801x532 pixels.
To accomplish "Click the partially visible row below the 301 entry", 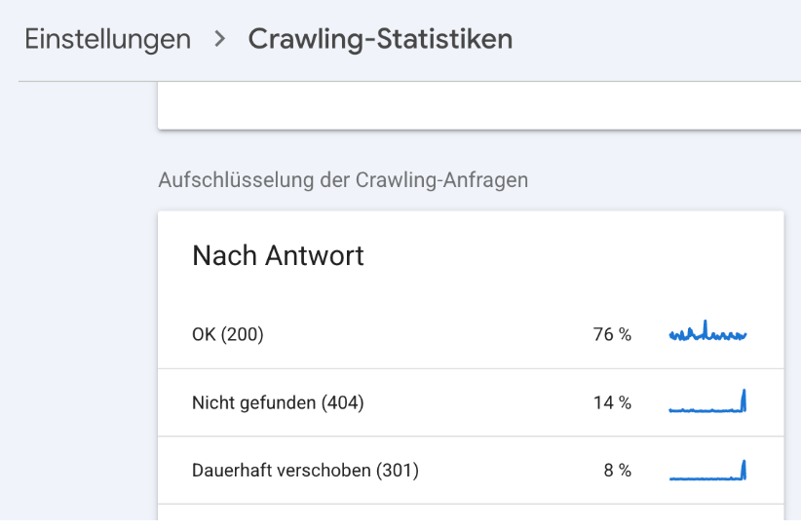I will 471,513.
